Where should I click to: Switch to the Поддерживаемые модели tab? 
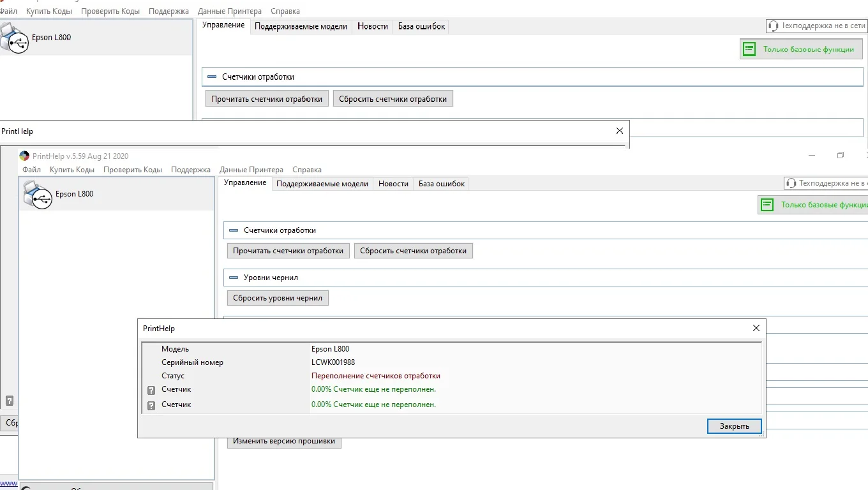[322, 184]
